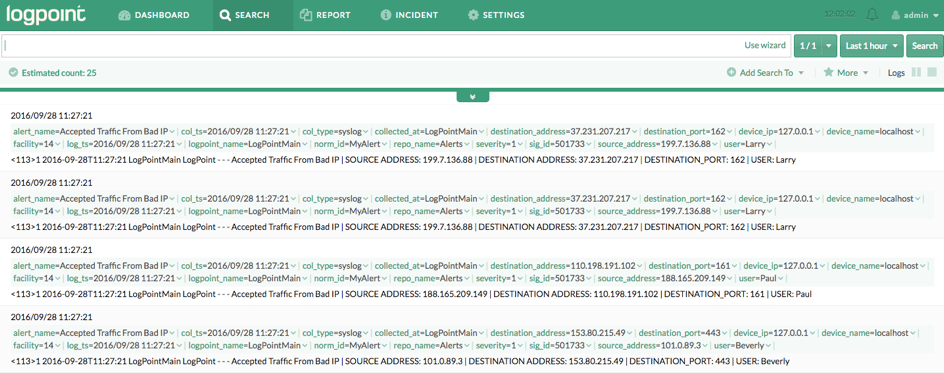944x373 pixels.
Task: Open the Report tab
Action: pyautogui.click(x=324, y=15)
